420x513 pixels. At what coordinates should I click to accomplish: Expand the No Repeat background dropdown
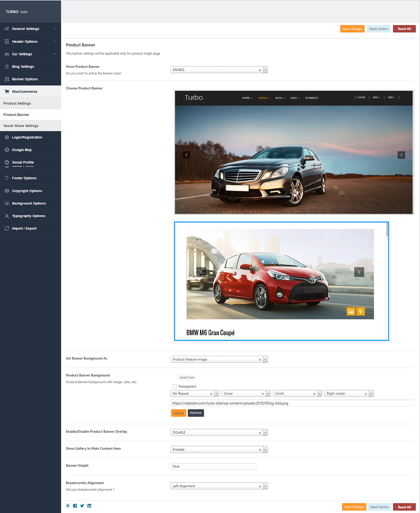(216, 394)
